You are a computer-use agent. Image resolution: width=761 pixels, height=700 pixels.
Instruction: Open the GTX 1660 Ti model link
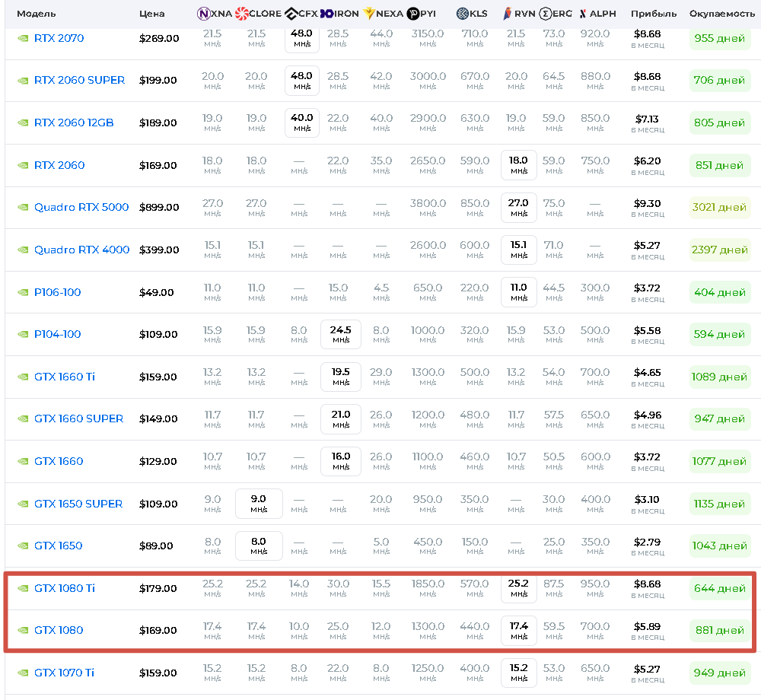tap(65, 377)
